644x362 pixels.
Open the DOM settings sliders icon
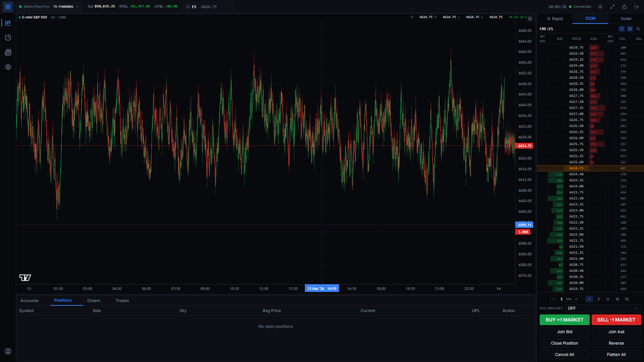coord(638,29)
